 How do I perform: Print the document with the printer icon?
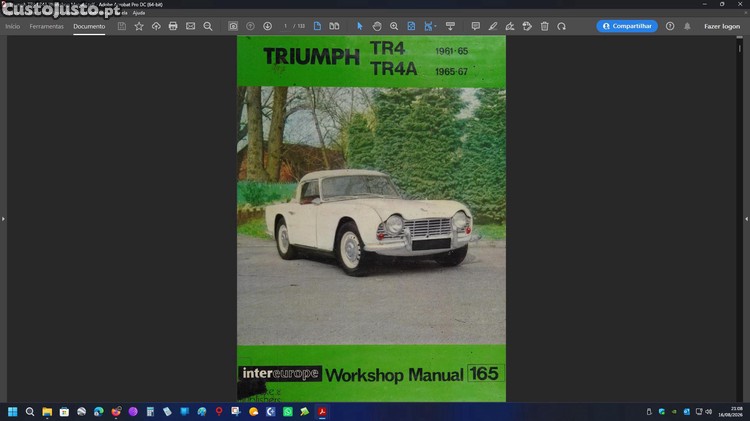coord(173,26)
